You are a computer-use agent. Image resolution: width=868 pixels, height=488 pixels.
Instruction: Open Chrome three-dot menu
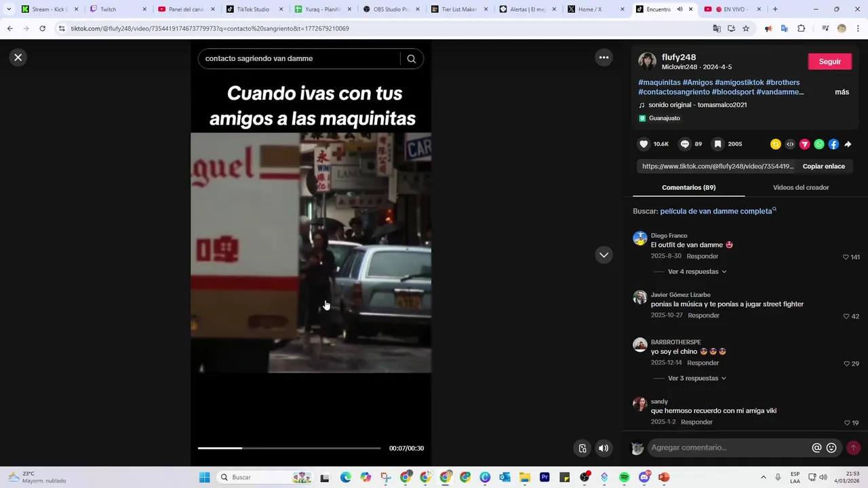tap(858, 28)
